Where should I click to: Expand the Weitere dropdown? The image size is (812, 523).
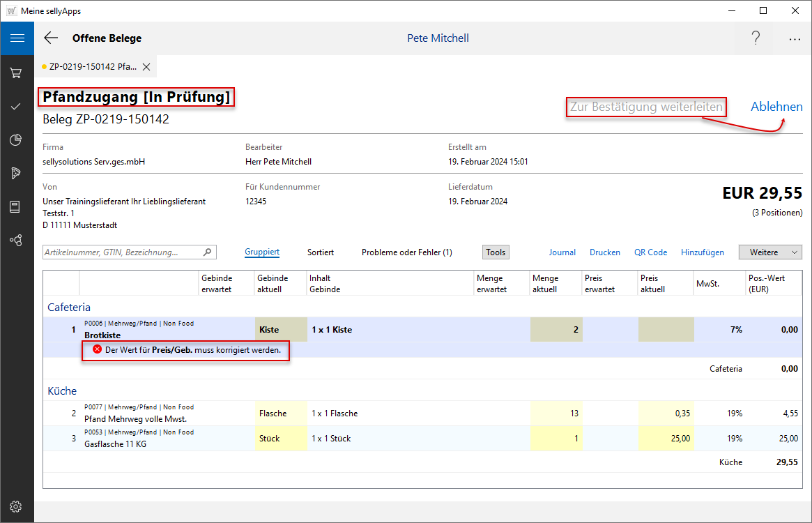click(770, 252)
